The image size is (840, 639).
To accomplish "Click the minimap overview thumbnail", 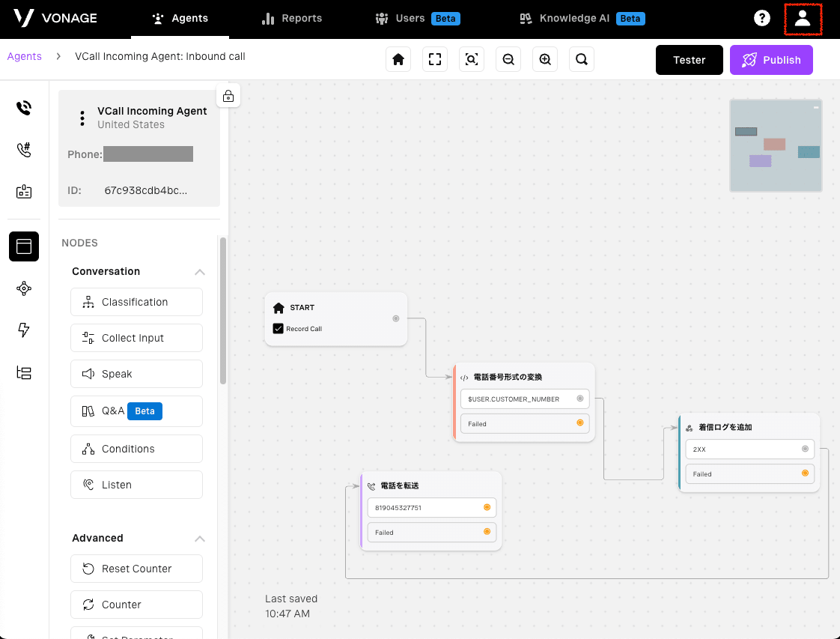I will [x=776, y=146].
